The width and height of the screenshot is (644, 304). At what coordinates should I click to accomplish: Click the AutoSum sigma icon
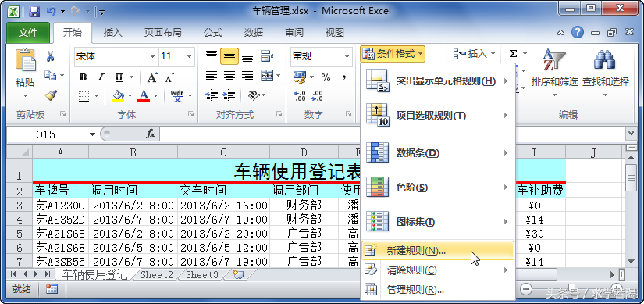coord(514,54)
